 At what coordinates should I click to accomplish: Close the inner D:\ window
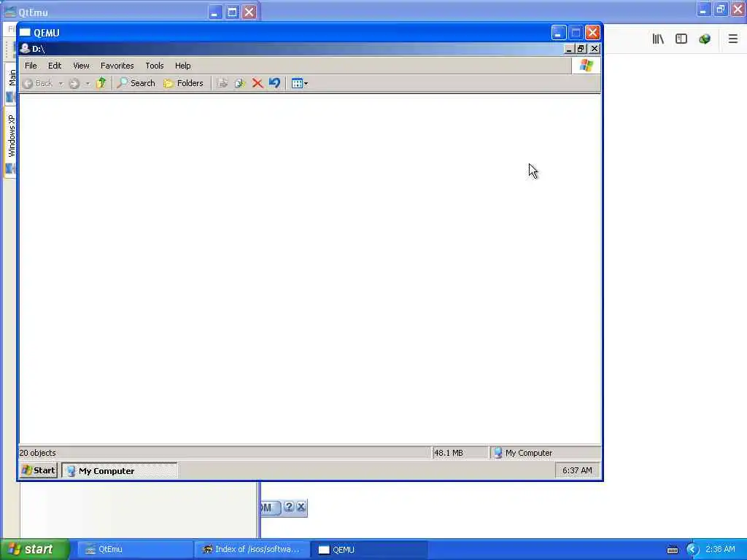pos(594,49)
